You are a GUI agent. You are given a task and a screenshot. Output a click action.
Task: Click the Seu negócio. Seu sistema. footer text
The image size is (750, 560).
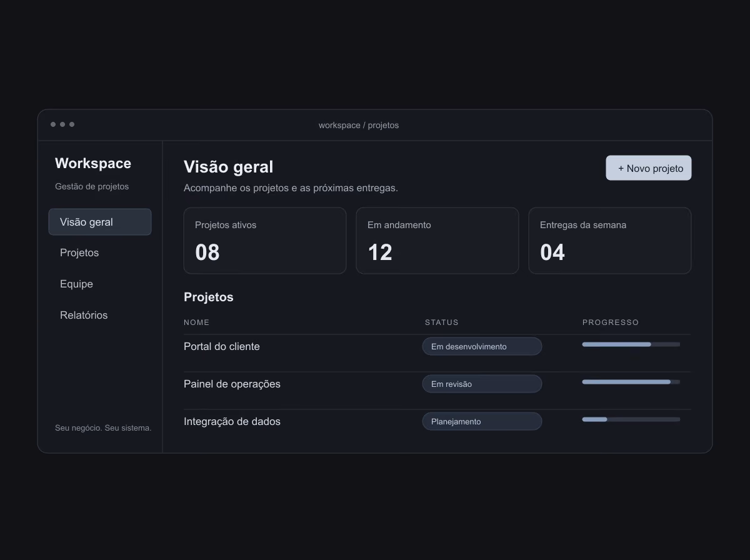[103, 428]
